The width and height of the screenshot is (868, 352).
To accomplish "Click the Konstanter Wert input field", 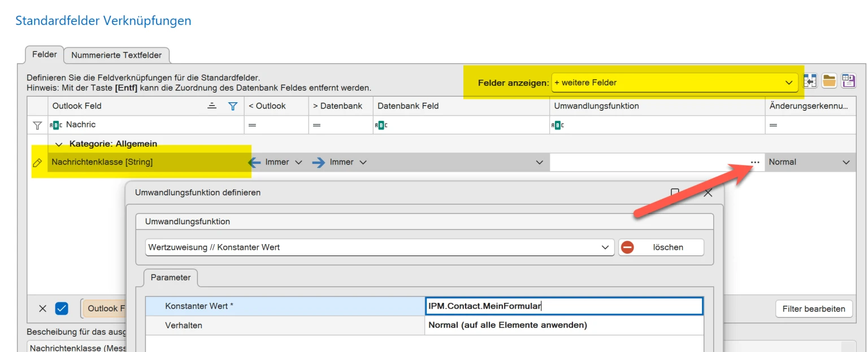I will (564, 306).
